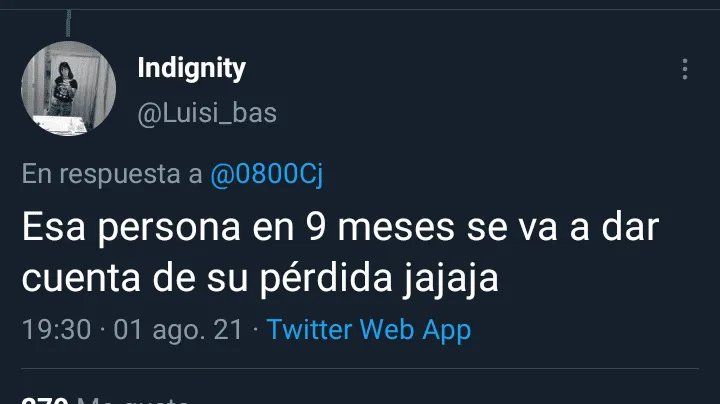Open the three-dot more options menu
This screenshot has height=404, width=720.
685,69
